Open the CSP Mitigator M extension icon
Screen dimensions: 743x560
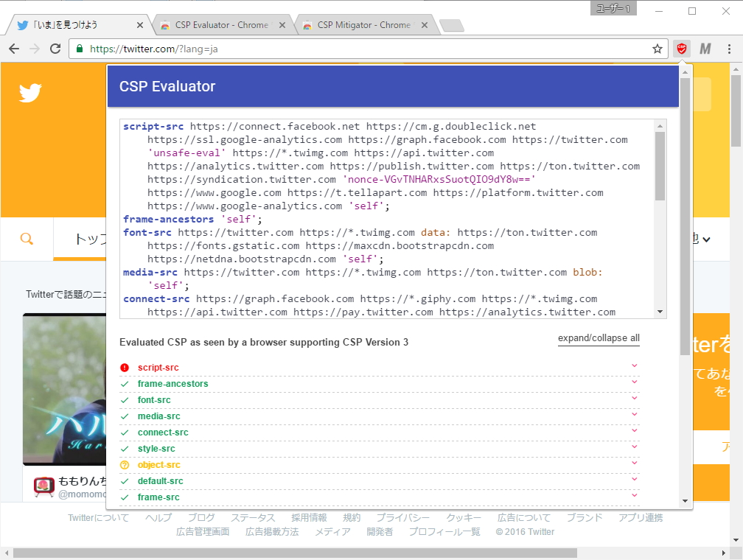coord(705,49)
